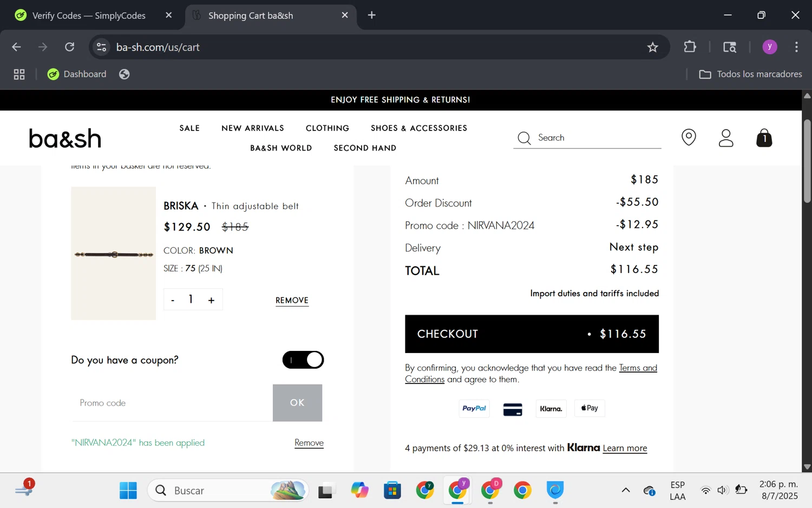Show hidden system tray icons

pyautogui.click(x=626, y=491)
